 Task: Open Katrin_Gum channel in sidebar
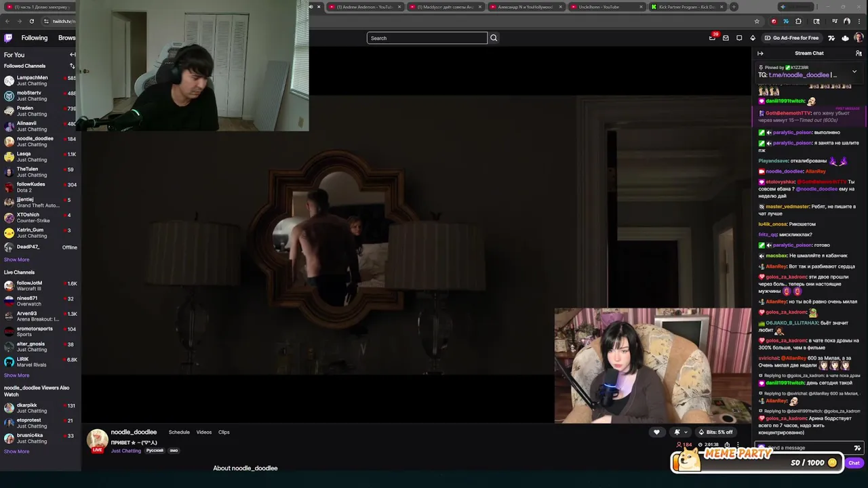40,232
